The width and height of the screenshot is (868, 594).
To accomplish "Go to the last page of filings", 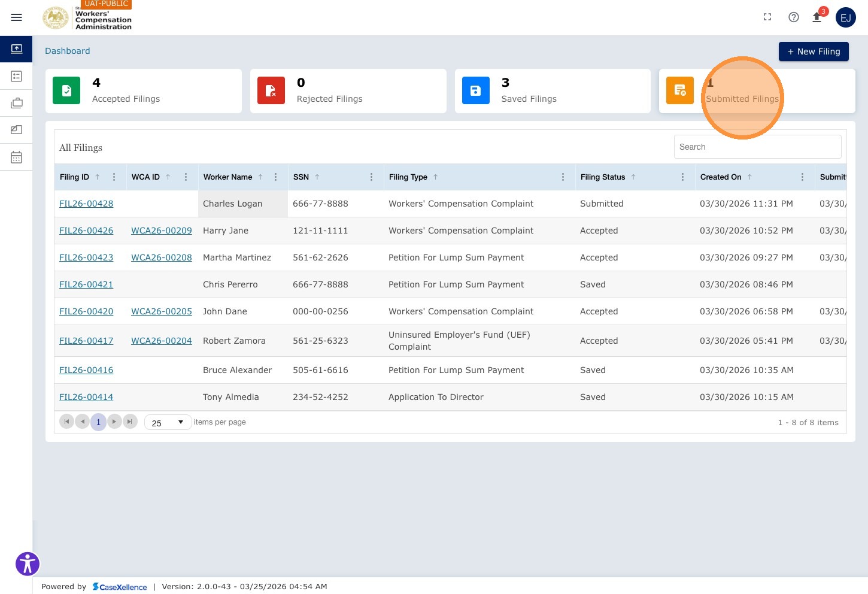I will [x=130, y=422].
